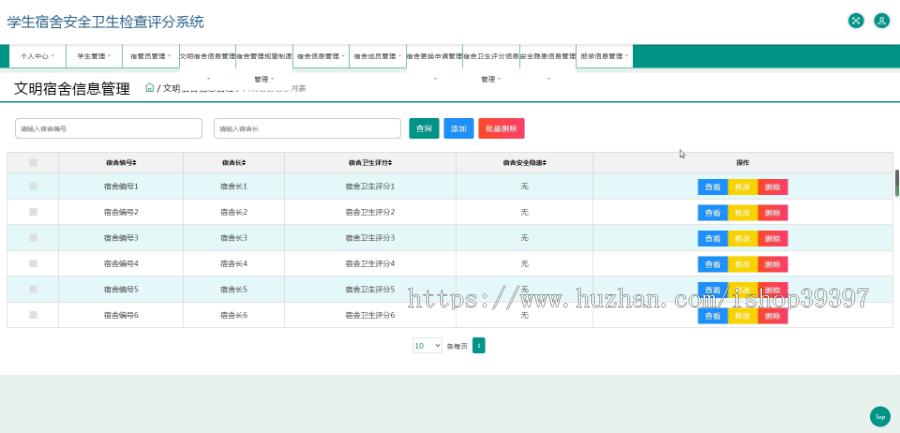Click the blue 添加 add button
The width and height of the screenshot is (900, 433).
[x=458, y=129]
